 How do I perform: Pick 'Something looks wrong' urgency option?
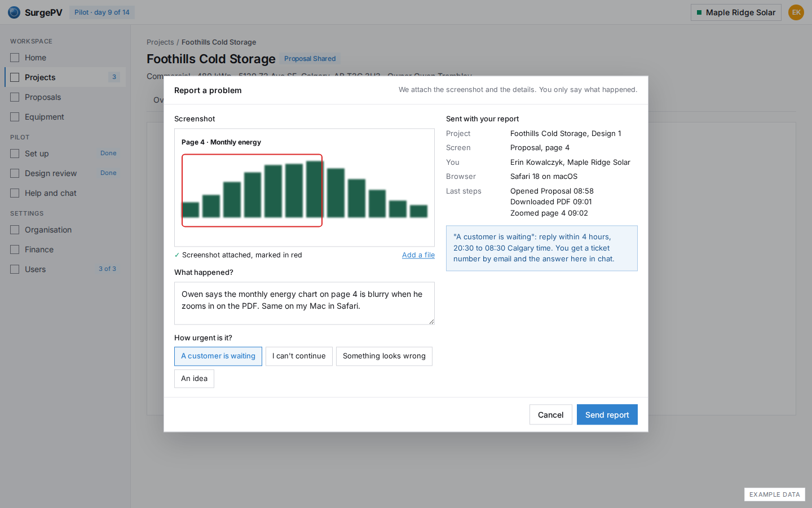384,356
